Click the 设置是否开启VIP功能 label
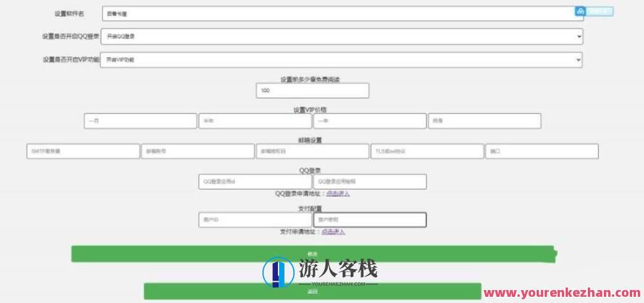The width and height of the screenshot is (644, 303). (x=71, y=59)
